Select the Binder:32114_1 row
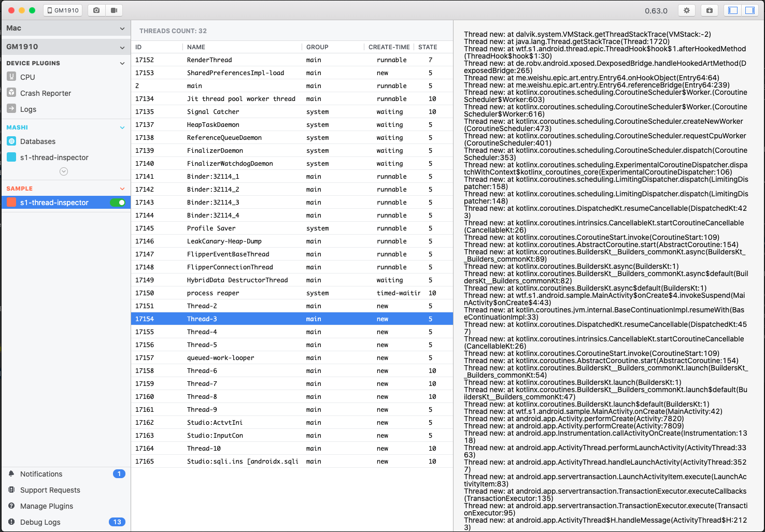This screenshot has width=765, height=532. pyautogui.click(x=292, y=177)
